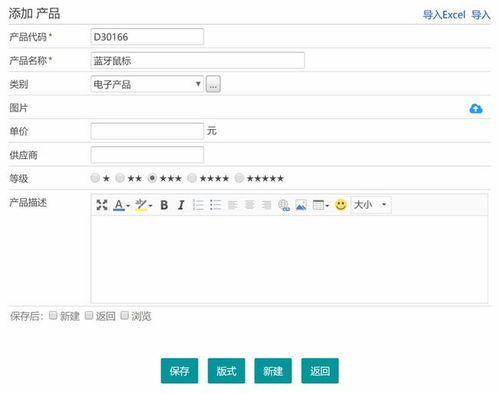Check the 浏览 after-save checkbox
The image size is (499, 394).
[x=124, y=315]
